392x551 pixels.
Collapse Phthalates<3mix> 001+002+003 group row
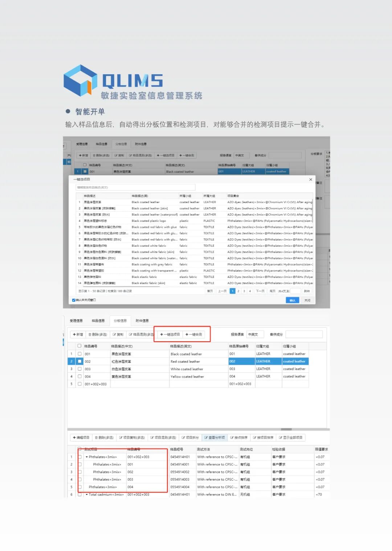tap(87, 457)
